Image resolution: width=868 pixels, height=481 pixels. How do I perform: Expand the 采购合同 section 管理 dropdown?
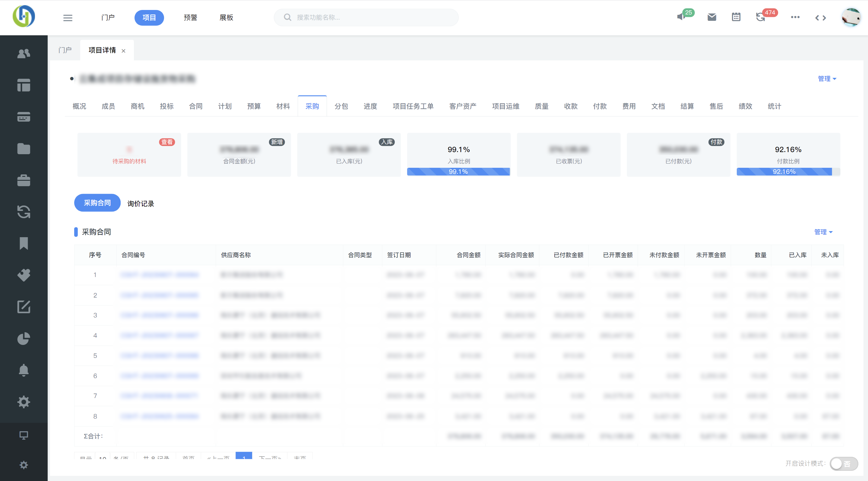click(823, 232)
